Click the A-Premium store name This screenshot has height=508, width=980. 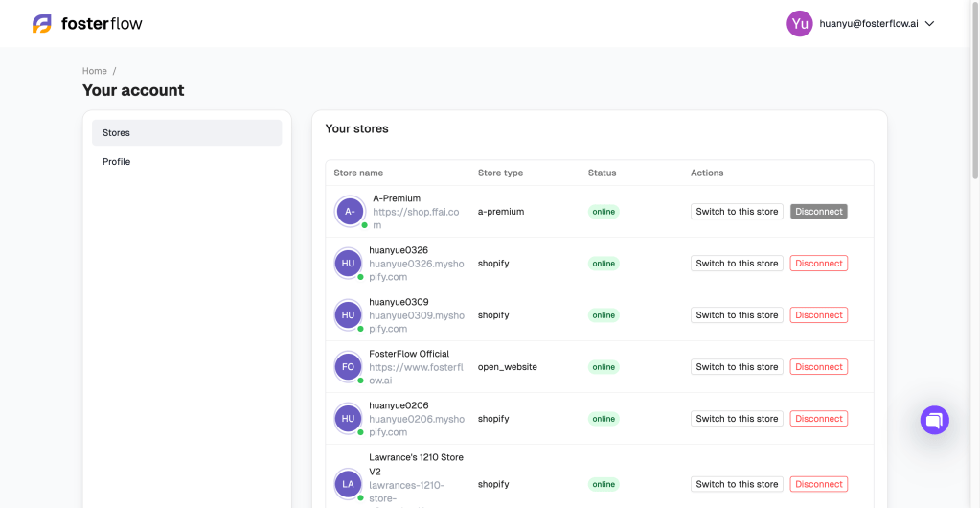397,198
